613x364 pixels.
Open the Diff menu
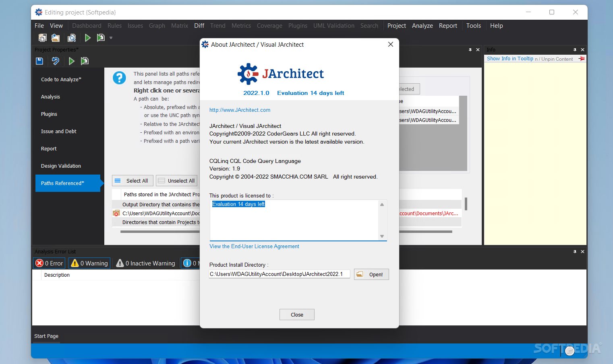(x=199, y=26)
